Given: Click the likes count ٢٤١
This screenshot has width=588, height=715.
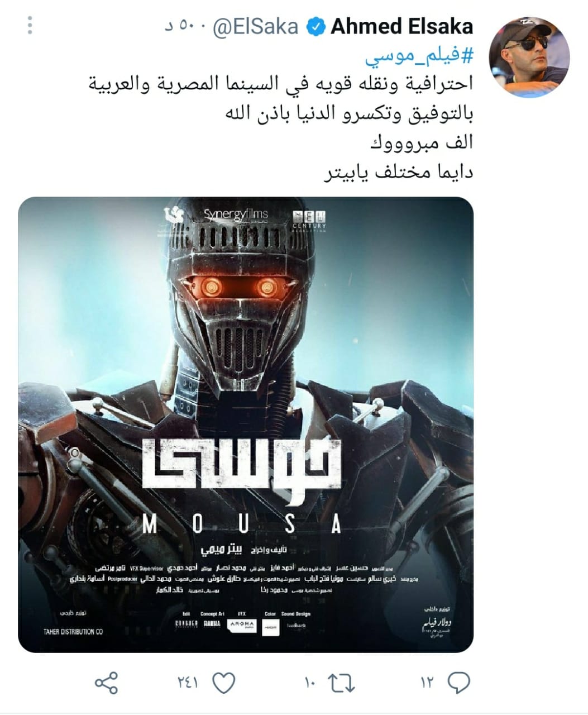Looking at the screenshot, I should [x=188, y=683].
